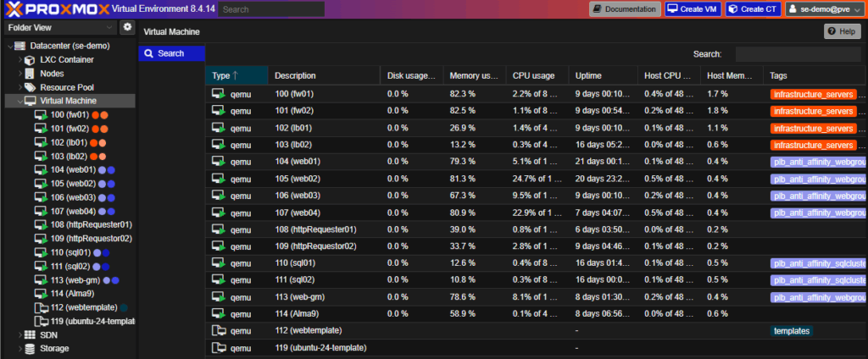Collapse the Virtual Machine tree node
The width and height of the screenshot is (868, 359).
coord(20,101)
